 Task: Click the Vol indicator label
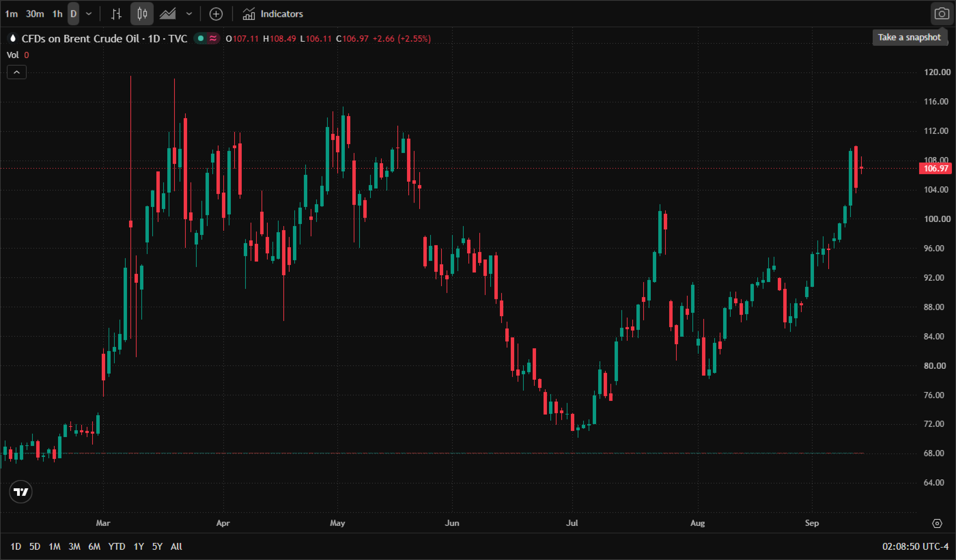point(13,55)
